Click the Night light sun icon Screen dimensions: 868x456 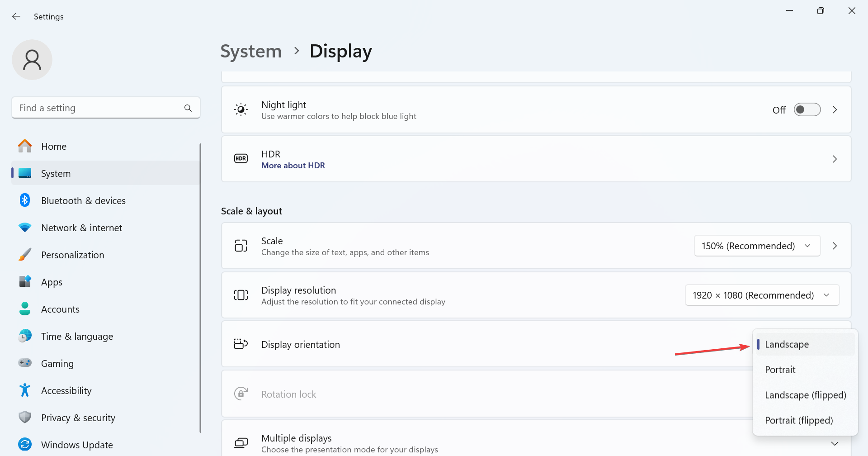pos(241,109)
